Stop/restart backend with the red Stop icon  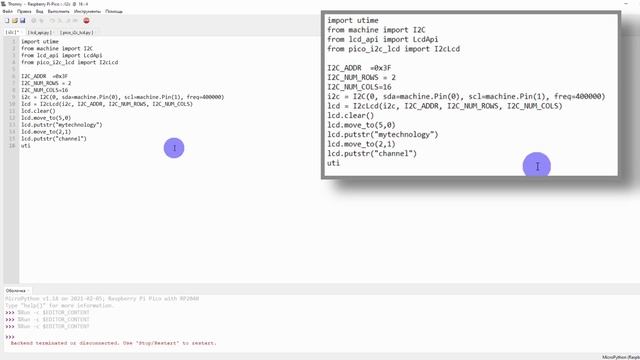point(86,20)
